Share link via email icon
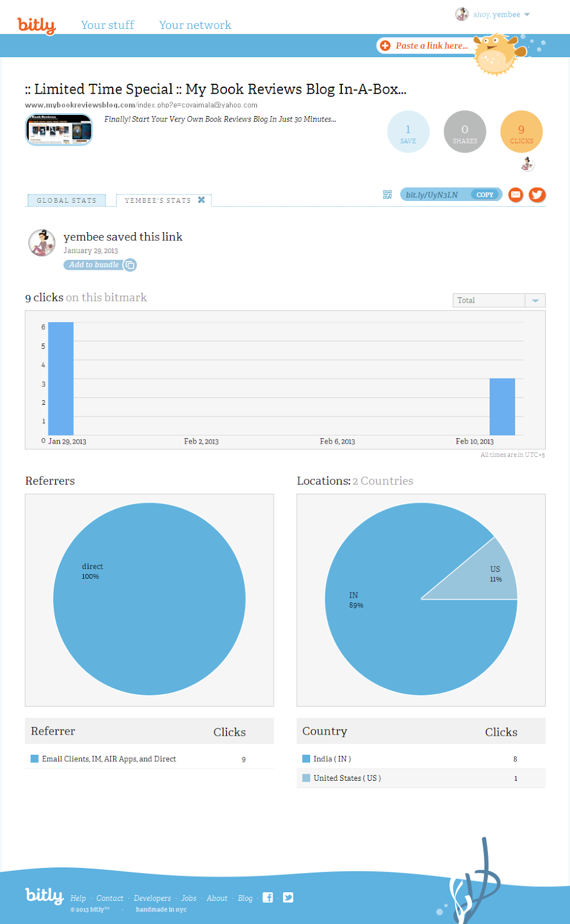The image size is (570, 924). tap(516, 195)
